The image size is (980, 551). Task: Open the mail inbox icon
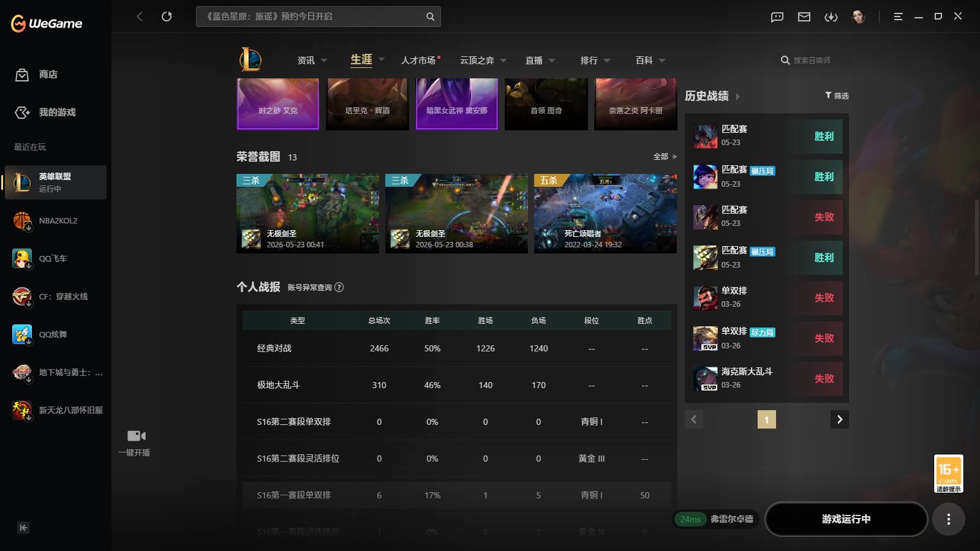804,17
